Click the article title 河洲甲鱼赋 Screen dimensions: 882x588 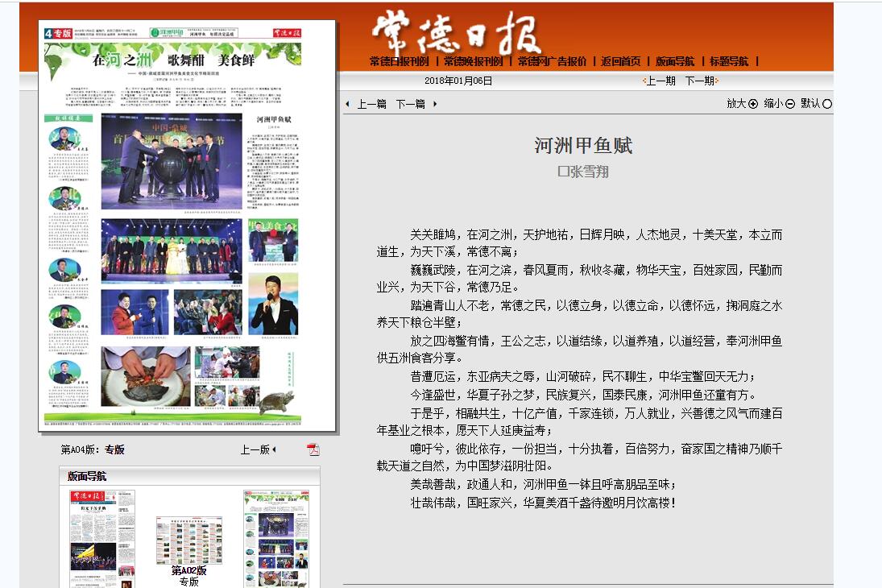pos(583,146)
